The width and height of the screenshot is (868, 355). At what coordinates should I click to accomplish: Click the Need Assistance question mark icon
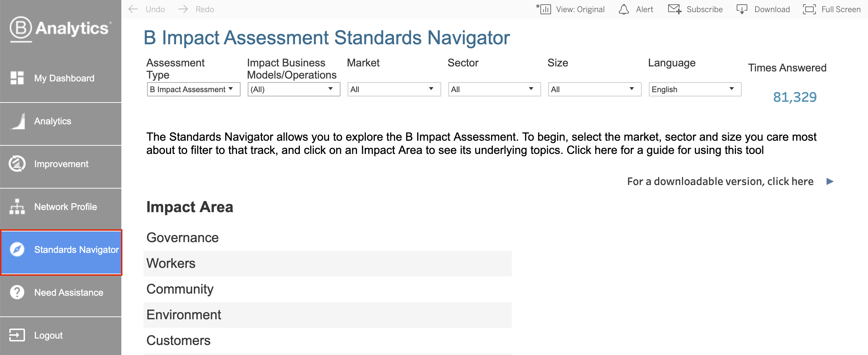point(17,292)
